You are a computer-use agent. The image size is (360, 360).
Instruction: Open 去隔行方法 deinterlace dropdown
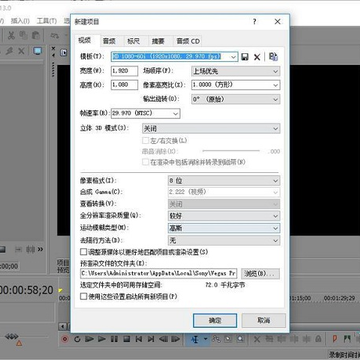point(224,240)
